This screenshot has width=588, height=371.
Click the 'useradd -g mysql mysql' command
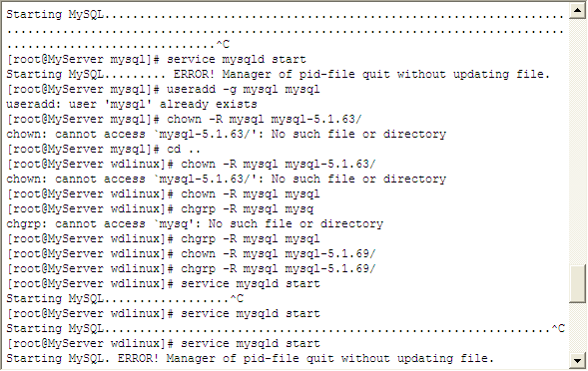click(243, 89)
